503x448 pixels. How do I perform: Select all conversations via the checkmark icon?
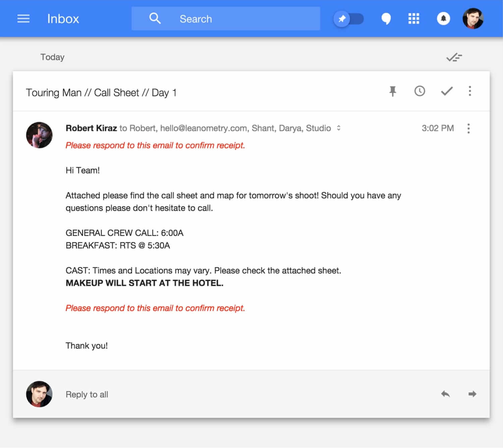click(x=454, y=57)
